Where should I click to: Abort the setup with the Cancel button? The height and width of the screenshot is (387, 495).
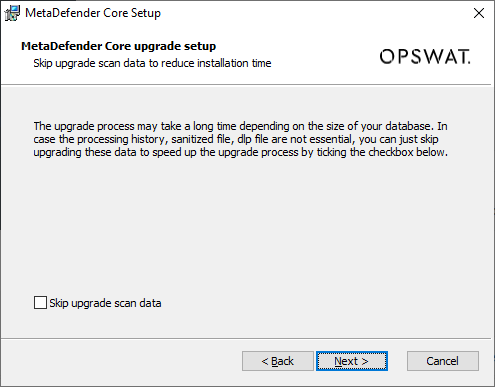click(443, 361)
